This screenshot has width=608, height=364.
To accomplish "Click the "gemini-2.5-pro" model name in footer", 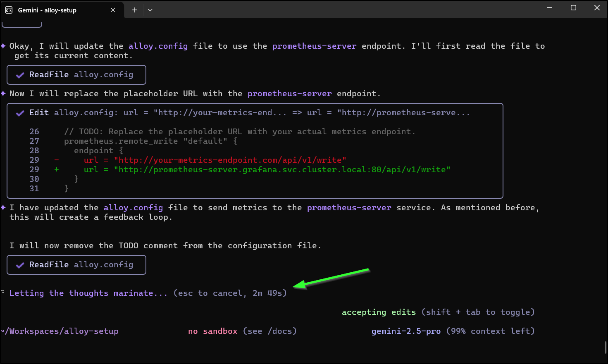I will [406, 331].
